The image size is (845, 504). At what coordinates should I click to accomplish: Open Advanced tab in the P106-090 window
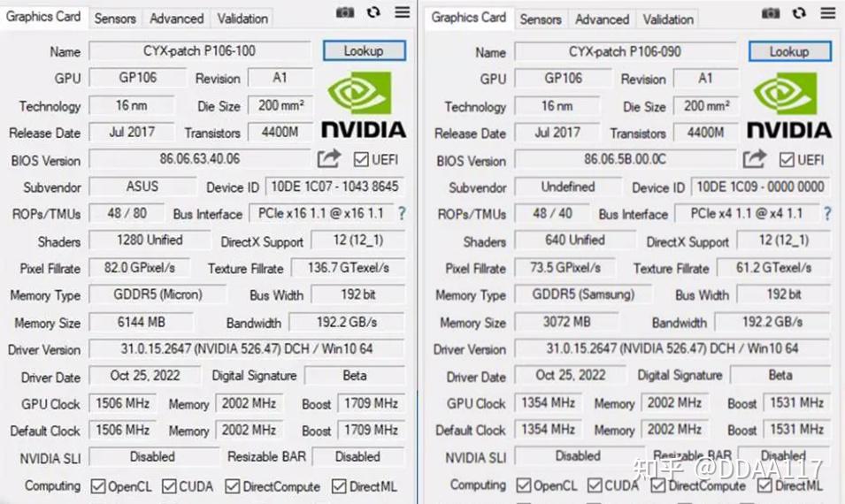(602, 19)
